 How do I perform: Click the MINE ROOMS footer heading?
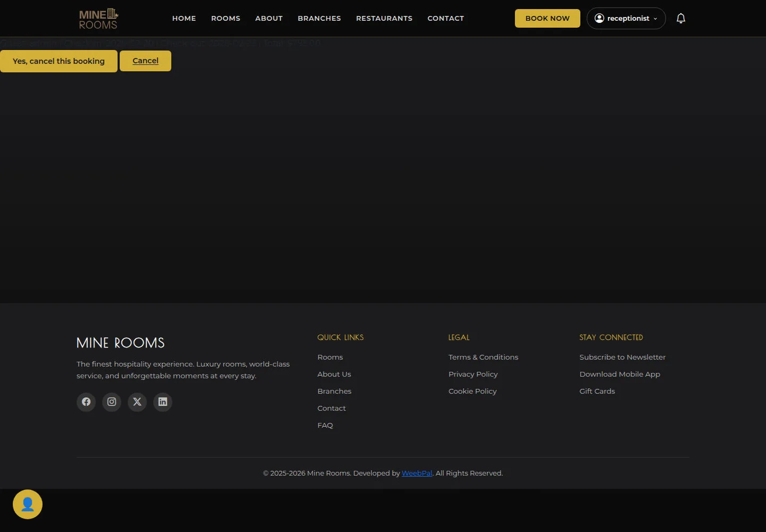(x=121, y=343)
